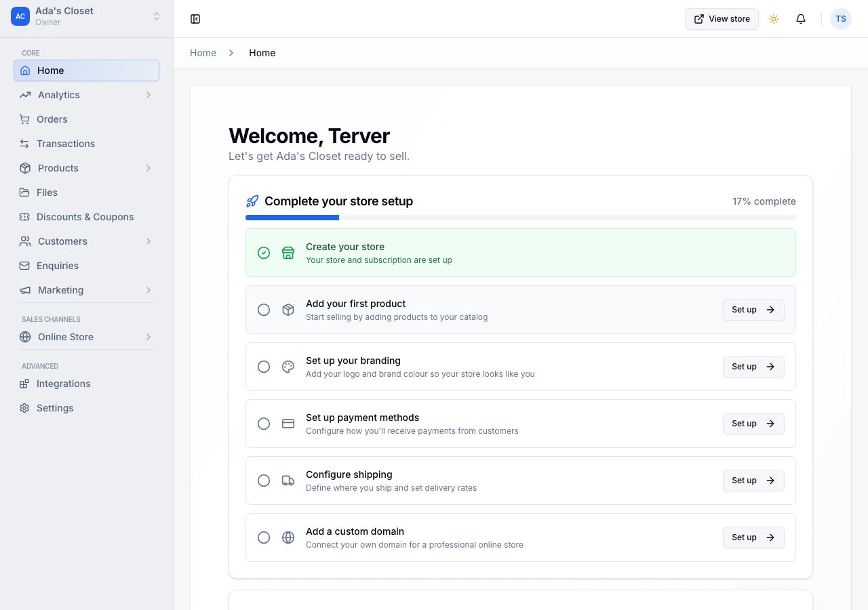The image size is (868, 610).
Task: Click Set up for Add your first product
Action: 753,310
